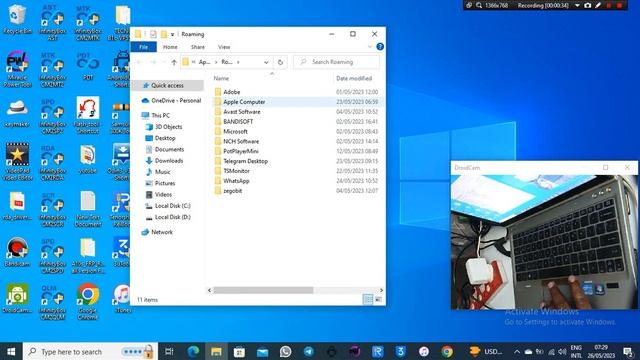Click Bandicam pencil draw icon

tap(598, 5)
